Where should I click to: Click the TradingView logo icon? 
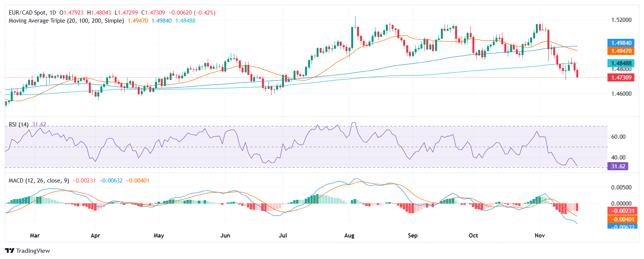click(10, 251)
